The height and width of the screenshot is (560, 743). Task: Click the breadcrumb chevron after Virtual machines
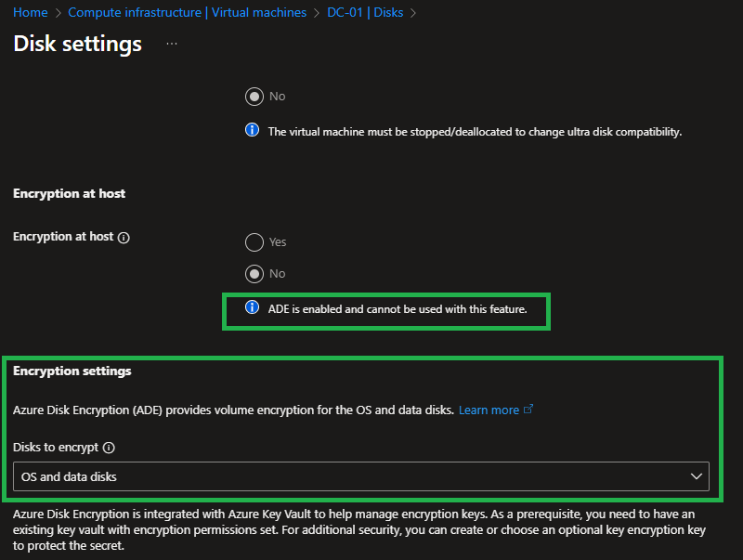[x=317, y=13]
